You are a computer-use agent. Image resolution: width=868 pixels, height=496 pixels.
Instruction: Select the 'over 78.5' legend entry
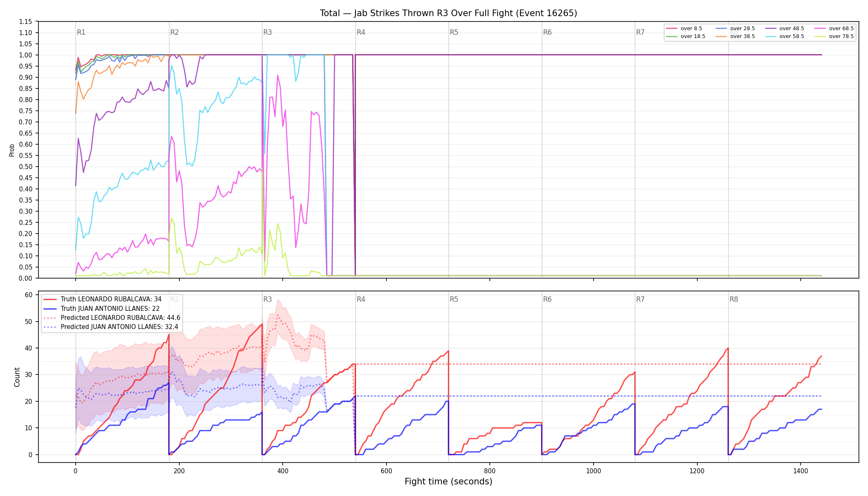point(834,36)
